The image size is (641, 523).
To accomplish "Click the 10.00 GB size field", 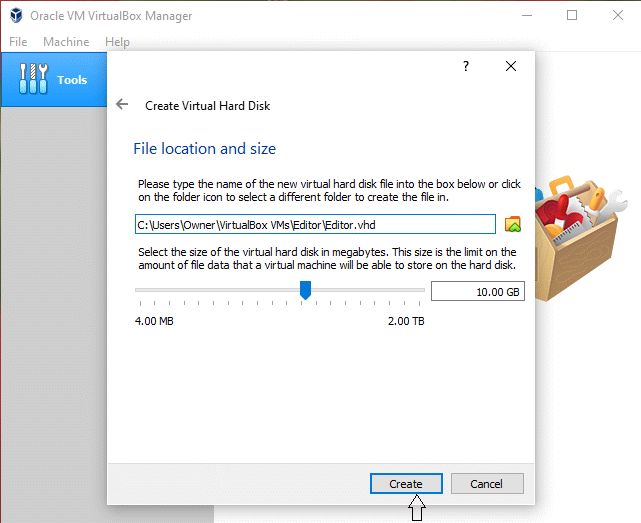I will [477, 291].
